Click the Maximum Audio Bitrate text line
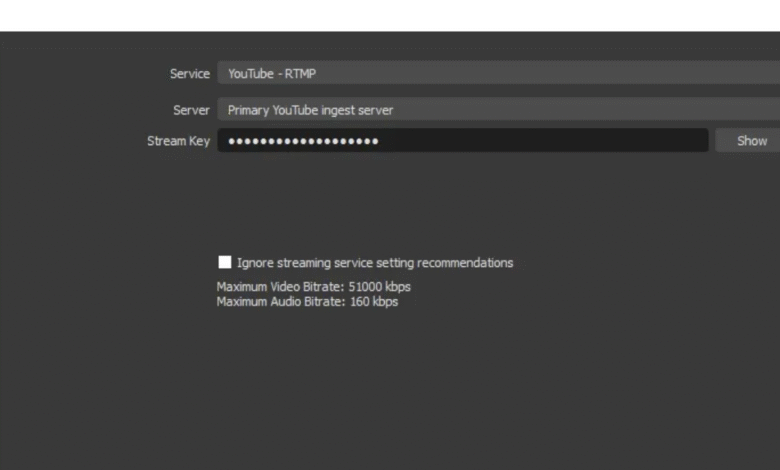This screenshot has width=780, height=470. [x=307, y=302]
